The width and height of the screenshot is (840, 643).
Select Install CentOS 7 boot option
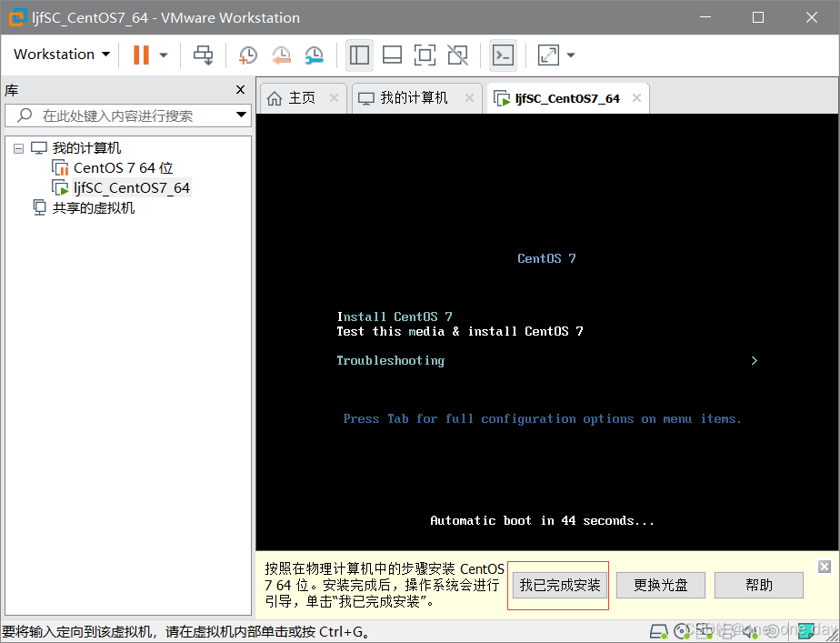tap(395, 316)
